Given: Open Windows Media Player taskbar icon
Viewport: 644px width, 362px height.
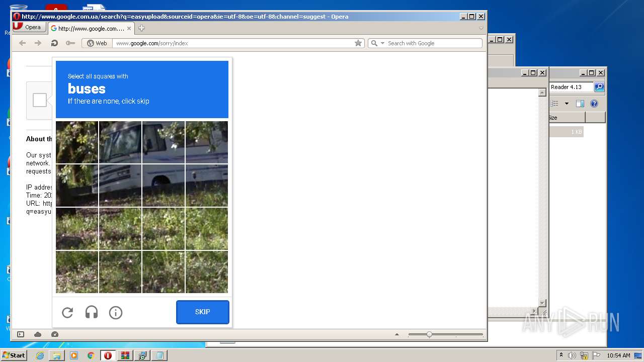Looking at the screenshot, I should coord(74,355).
